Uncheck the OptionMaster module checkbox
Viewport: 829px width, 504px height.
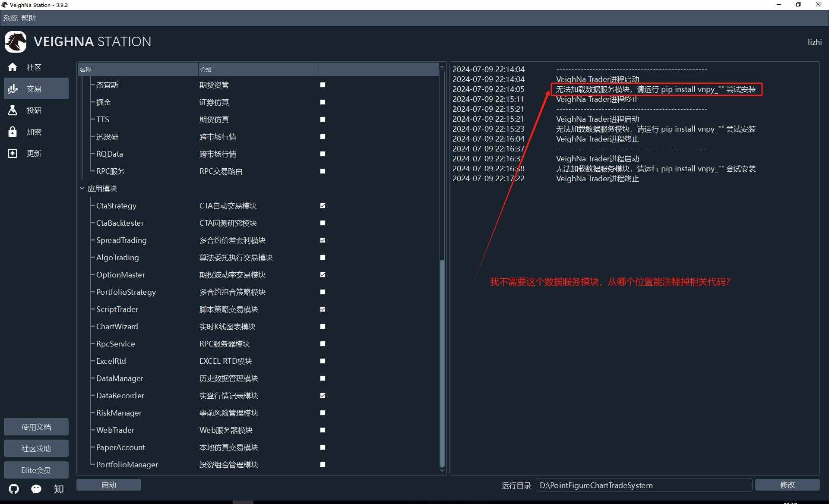(x=323, y=275)
